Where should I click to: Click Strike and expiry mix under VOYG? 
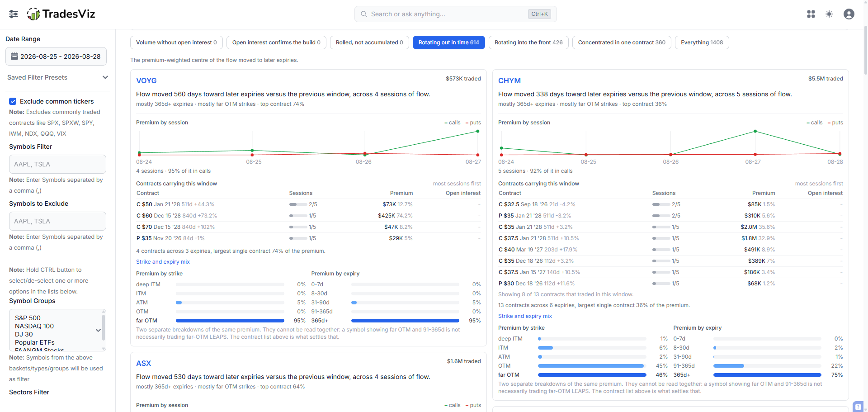click(x=163, y=262)
